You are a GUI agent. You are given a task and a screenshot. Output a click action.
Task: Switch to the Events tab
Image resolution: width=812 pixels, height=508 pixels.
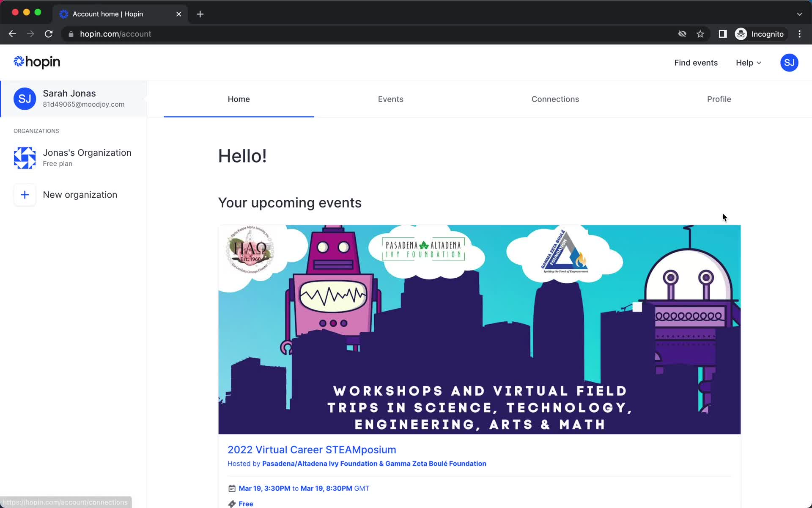pos(390,99)
